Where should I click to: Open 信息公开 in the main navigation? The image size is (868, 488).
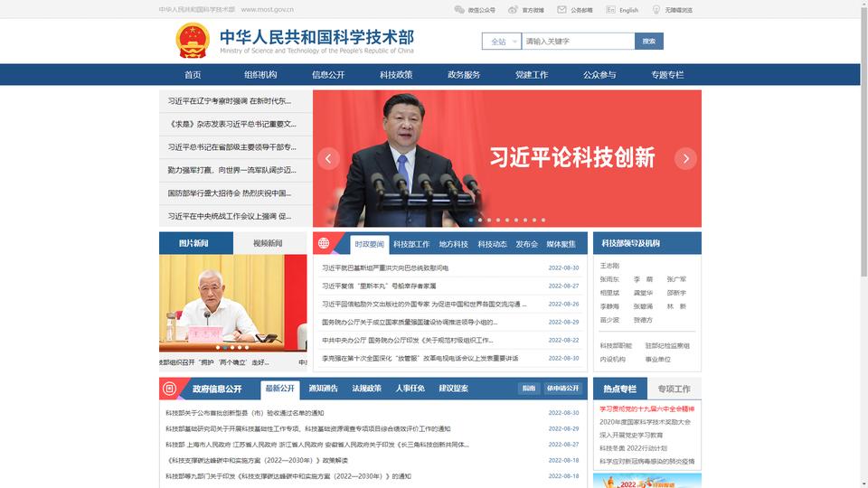(328, 75)
